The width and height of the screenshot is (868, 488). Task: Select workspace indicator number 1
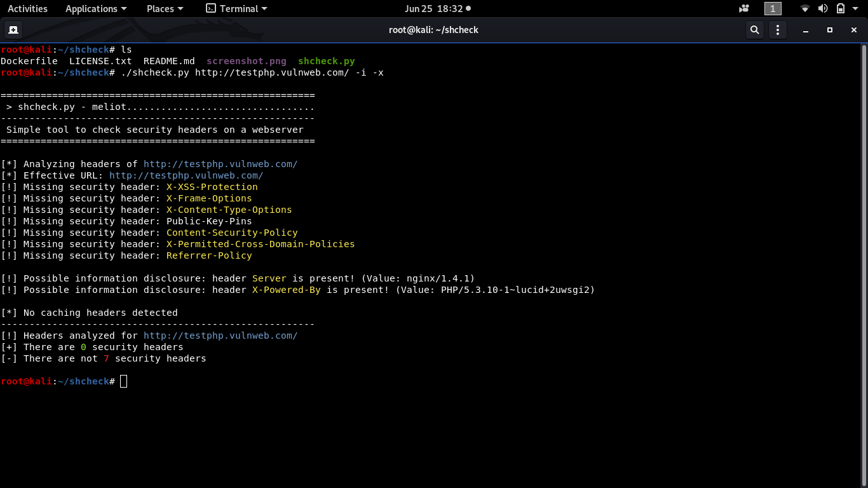click(x=773, y=9)
